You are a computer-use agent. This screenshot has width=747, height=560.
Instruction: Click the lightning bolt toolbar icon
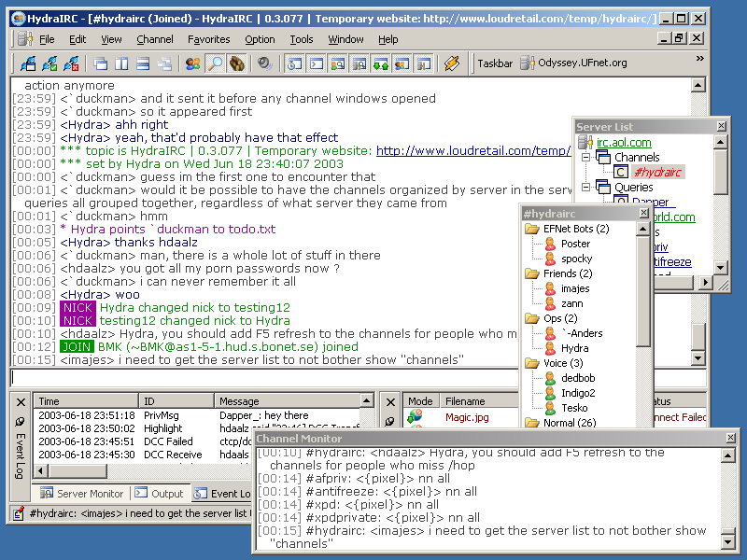pos(452,63)
